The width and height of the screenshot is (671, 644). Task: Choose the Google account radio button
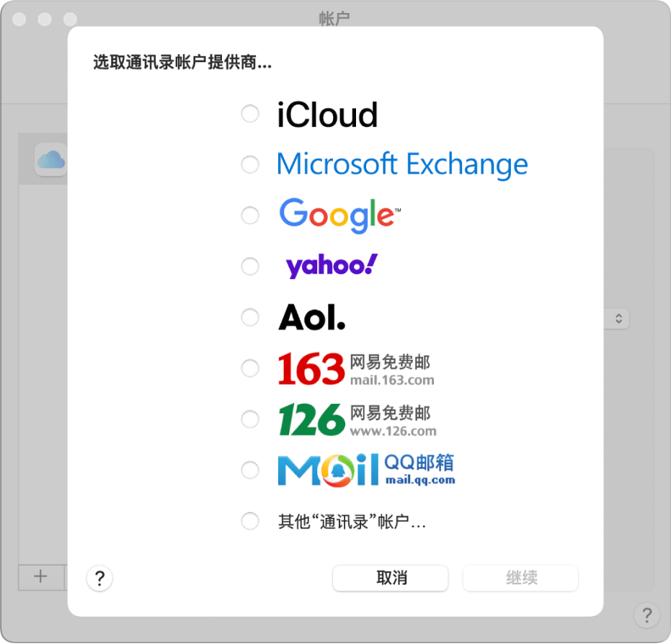[250, 215]
